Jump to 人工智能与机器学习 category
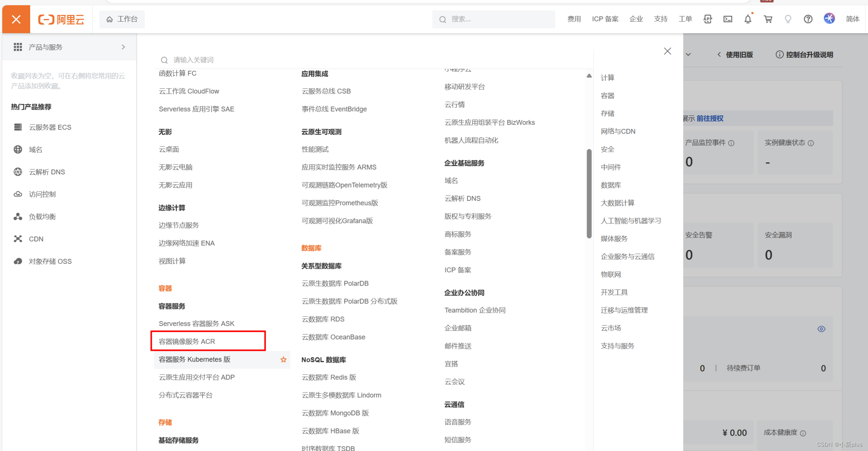The image size is (868, 451). [x=631, y=220]
